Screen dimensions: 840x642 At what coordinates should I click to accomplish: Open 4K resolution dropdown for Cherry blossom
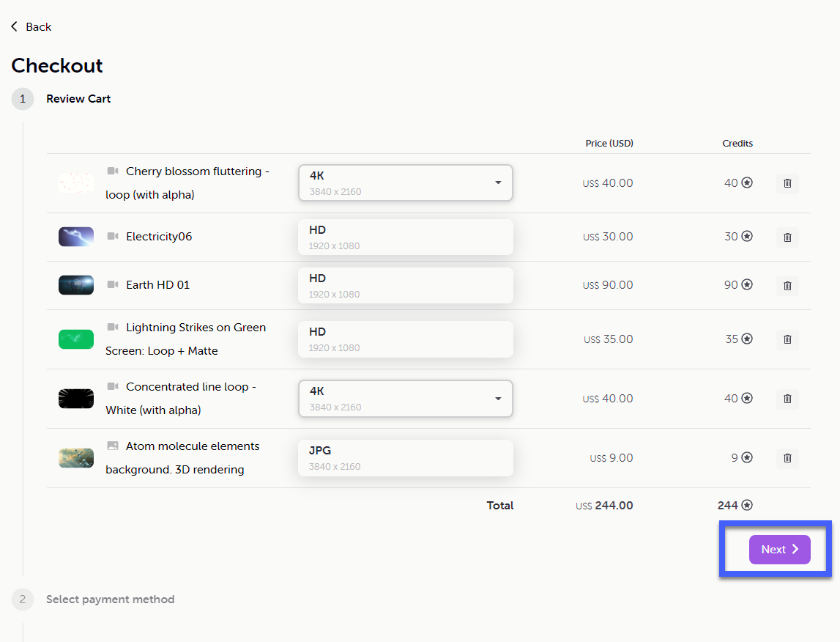406,182
